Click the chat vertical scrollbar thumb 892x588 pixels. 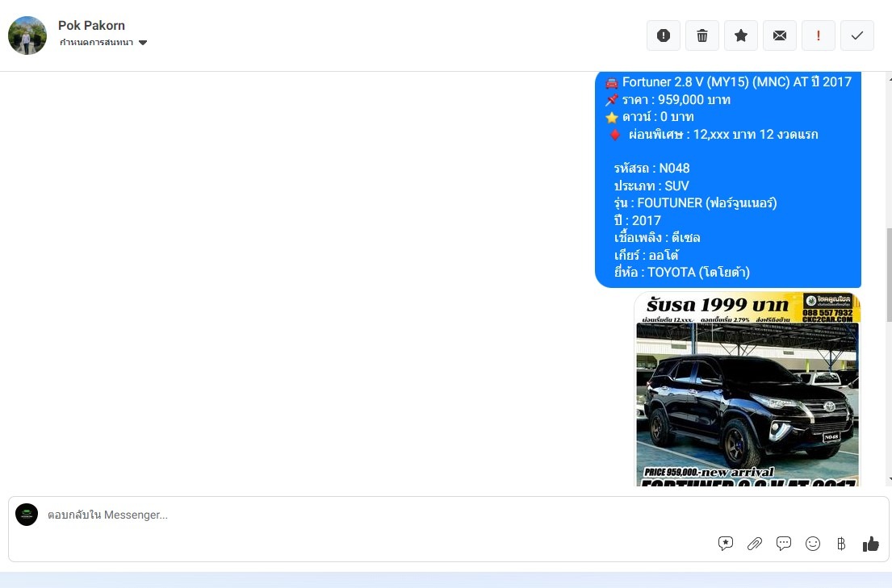(x=889, y=274)
